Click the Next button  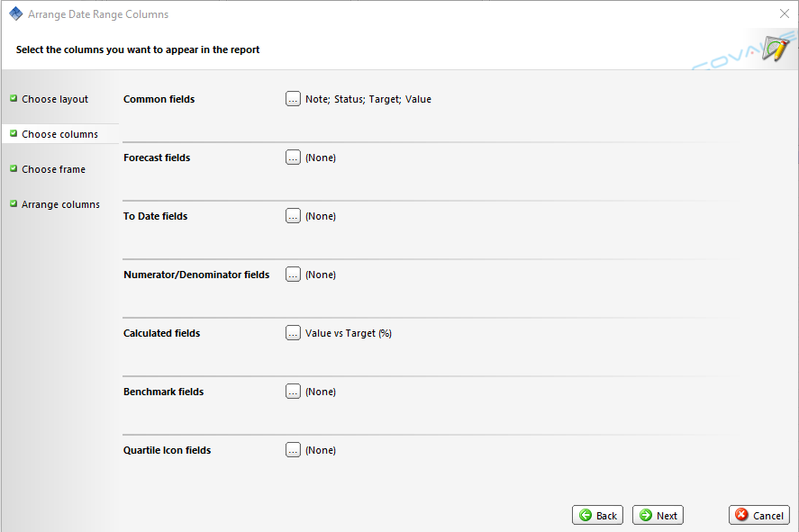click(x=658, y=515)
